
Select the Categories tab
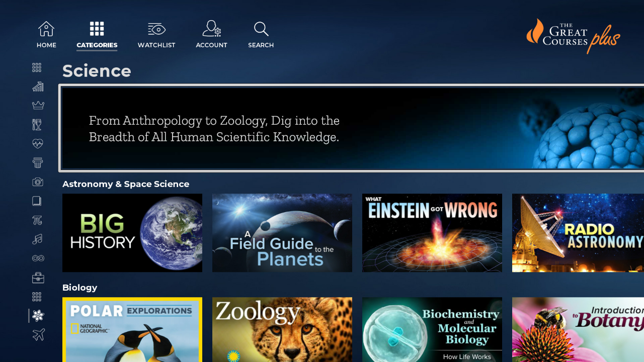click(97, 35)
